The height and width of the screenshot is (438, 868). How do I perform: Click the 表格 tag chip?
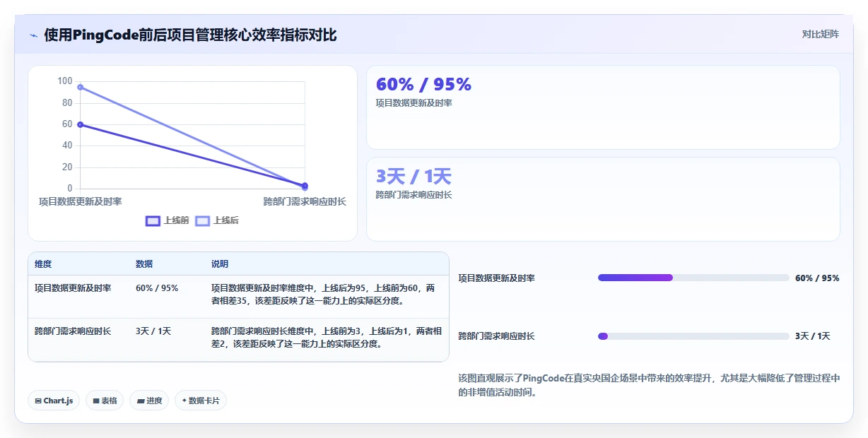pyautogui.click(x=105, y=401)
